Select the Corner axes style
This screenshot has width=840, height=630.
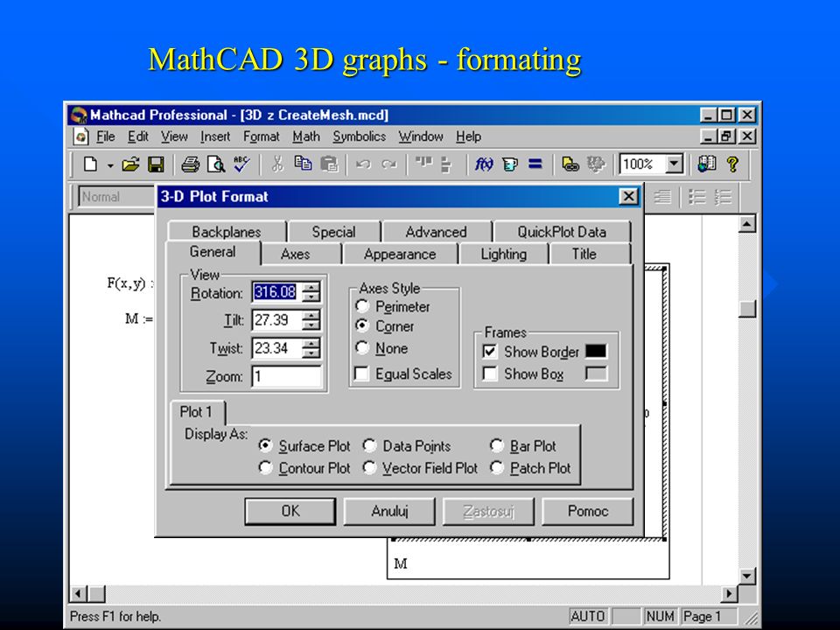[x=362, y=325]
